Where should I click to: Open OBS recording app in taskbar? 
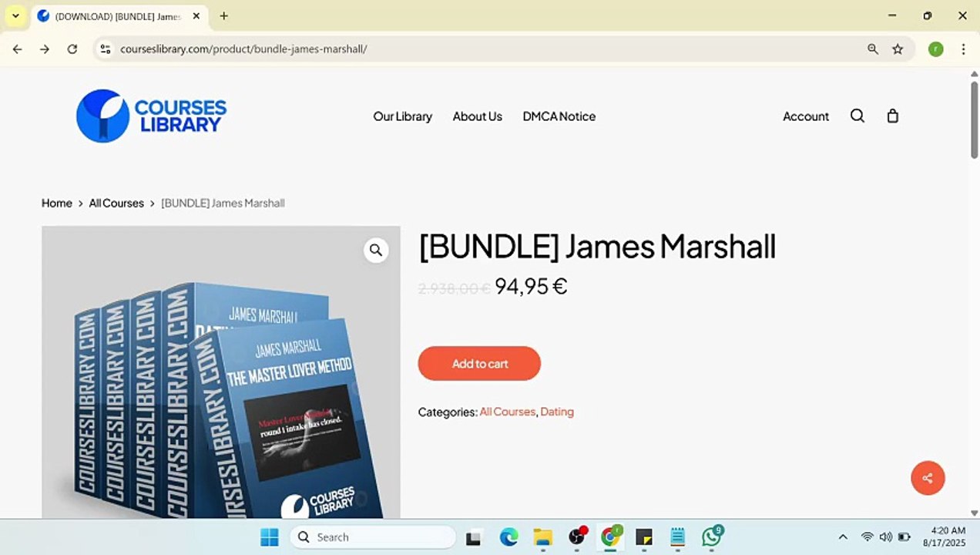click(577, 537)
